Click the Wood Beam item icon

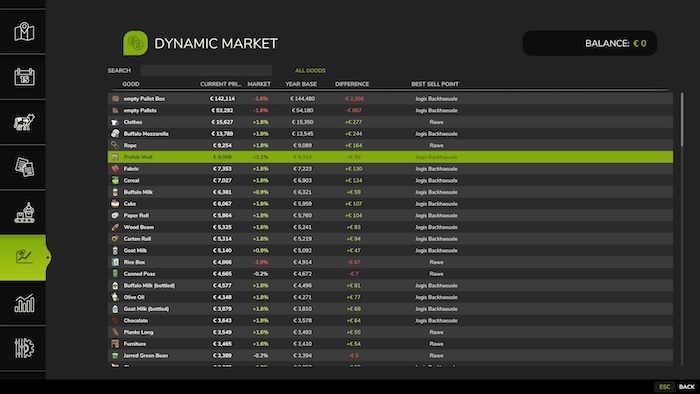[115, 227]
